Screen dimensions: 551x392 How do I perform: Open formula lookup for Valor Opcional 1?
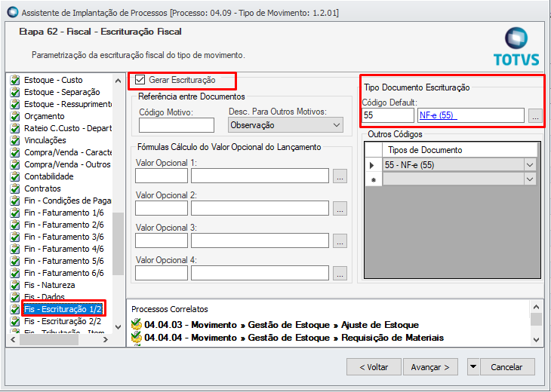[x=340, y=176]
